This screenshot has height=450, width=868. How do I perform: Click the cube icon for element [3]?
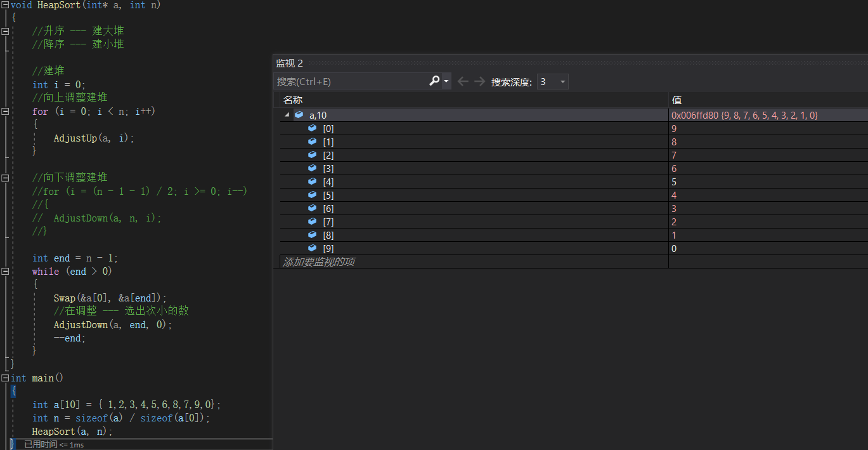312,168
